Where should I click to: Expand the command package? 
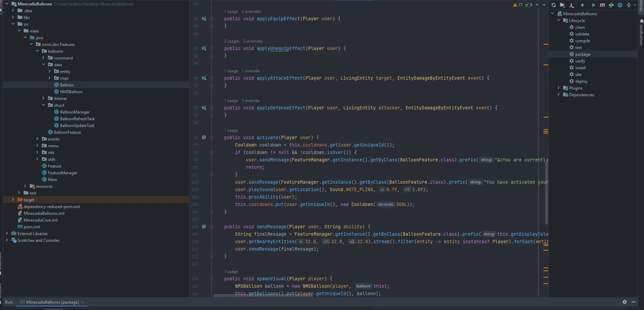tap(43, 58)
